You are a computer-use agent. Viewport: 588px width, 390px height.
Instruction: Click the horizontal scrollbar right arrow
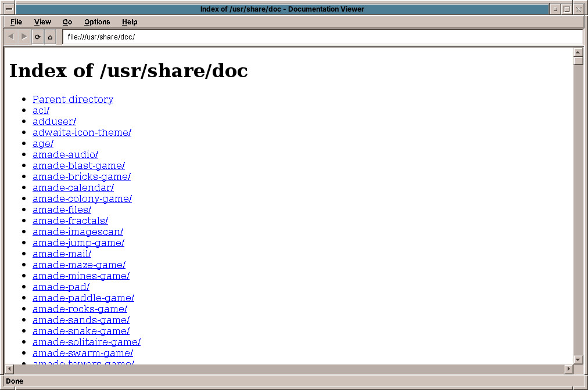[569, 369]
